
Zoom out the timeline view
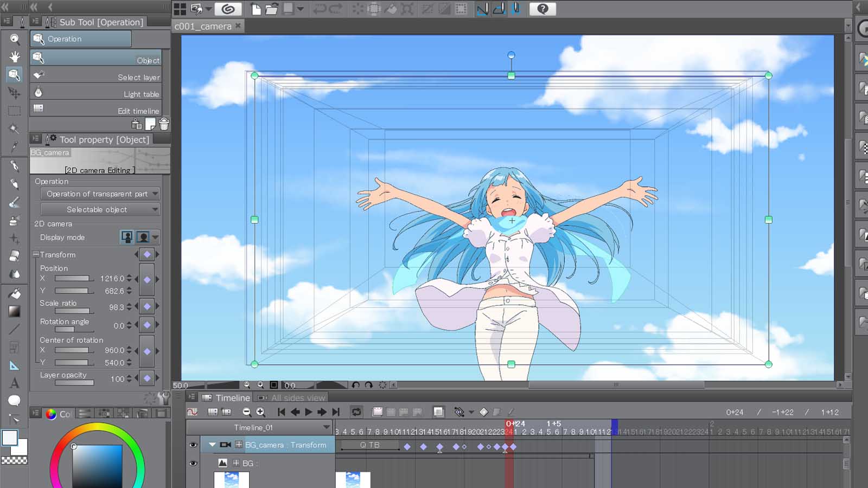point(247,412)
